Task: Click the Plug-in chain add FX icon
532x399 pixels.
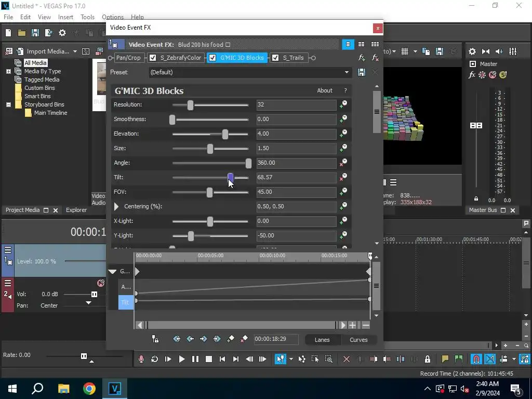Action: (362, 58)
